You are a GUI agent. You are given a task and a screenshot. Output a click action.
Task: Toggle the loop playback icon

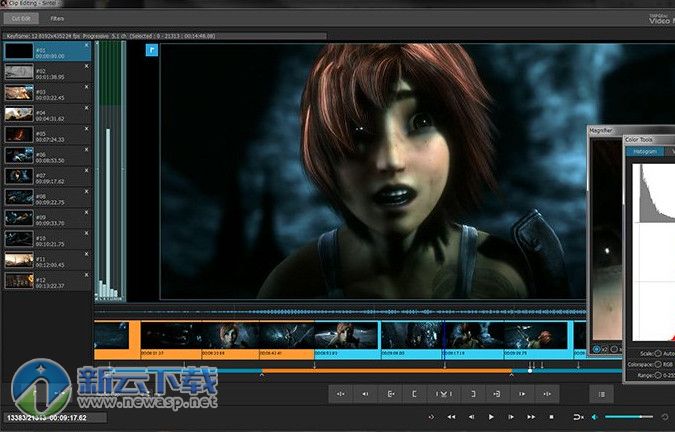pos(578,417)
